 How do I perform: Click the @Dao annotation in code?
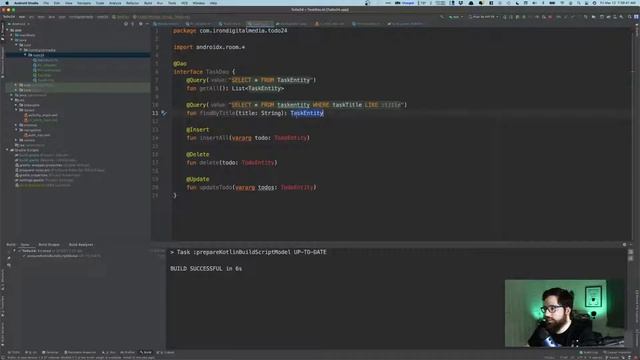click(x=180, y=64)
